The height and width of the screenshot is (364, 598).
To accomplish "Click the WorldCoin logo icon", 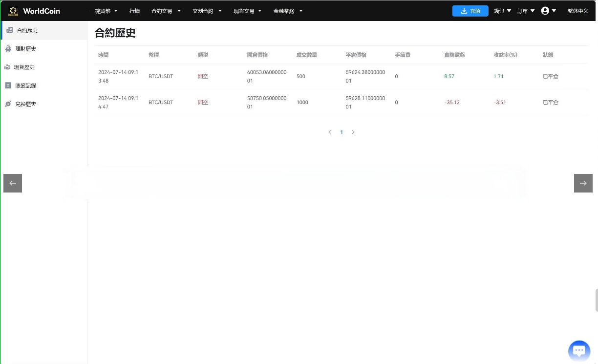I will 13,11.
